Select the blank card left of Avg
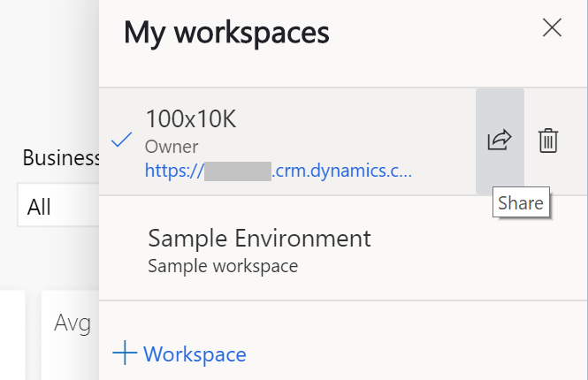 [x=11, y=336]
